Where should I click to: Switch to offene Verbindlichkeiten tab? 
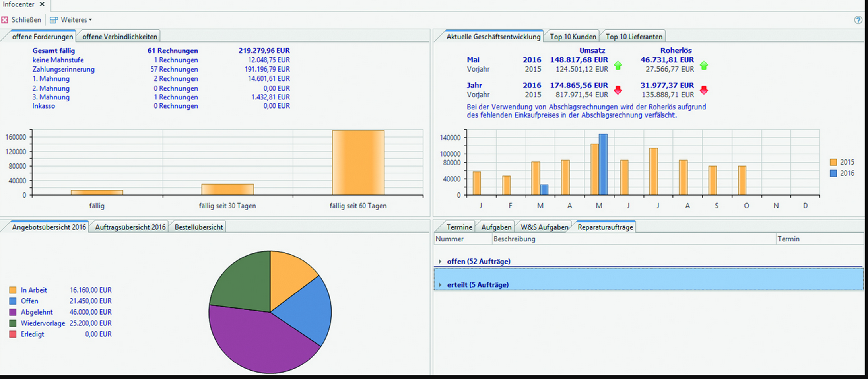click(x=120, y=37)
